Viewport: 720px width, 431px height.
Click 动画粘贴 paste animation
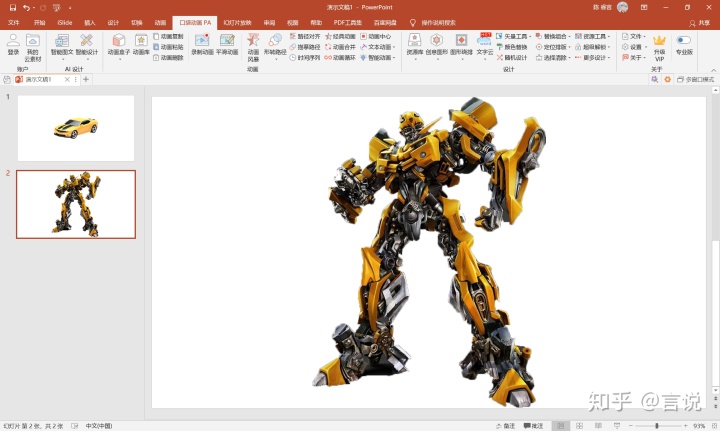point(169,47)
